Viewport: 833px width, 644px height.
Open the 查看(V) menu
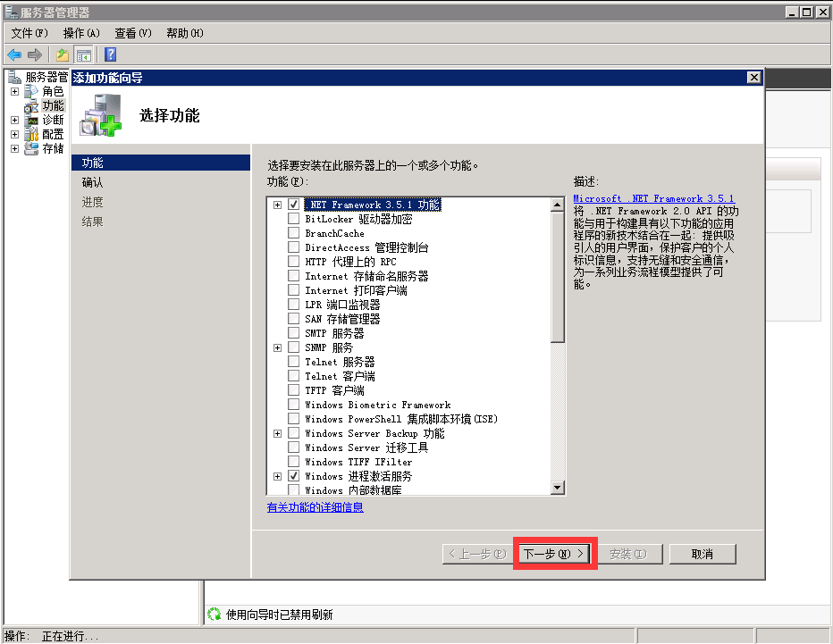tap(133, 33)
